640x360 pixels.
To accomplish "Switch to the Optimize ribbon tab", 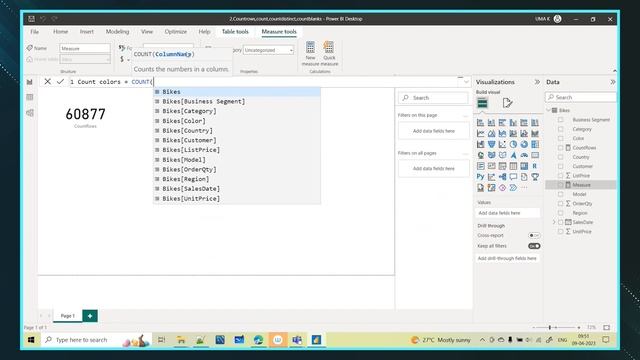I will coord(176,31).
